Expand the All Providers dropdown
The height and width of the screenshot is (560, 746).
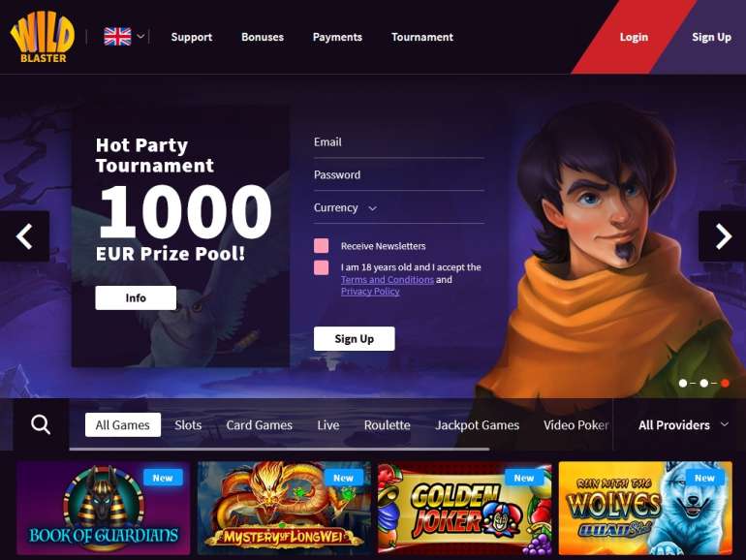coord(683,425)
